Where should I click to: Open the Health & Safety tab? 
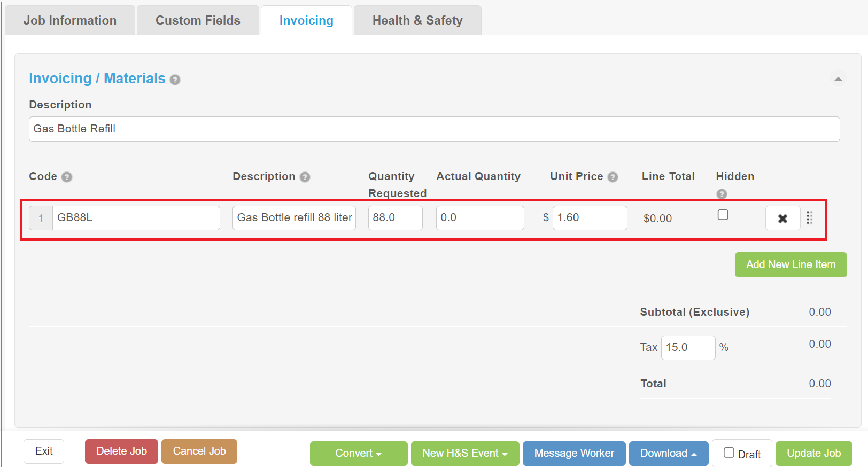click(417, 20)
